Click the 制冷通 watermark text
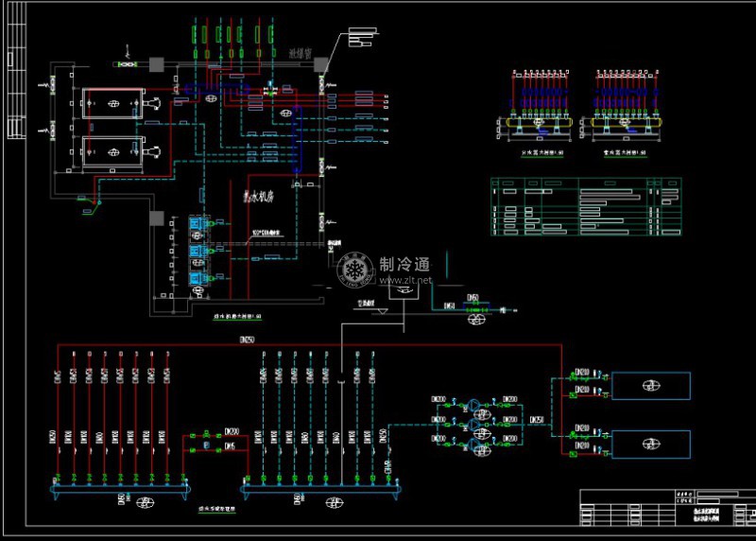Image resolution: width=756 pixels, height=541 pixels. click(404, 265)
